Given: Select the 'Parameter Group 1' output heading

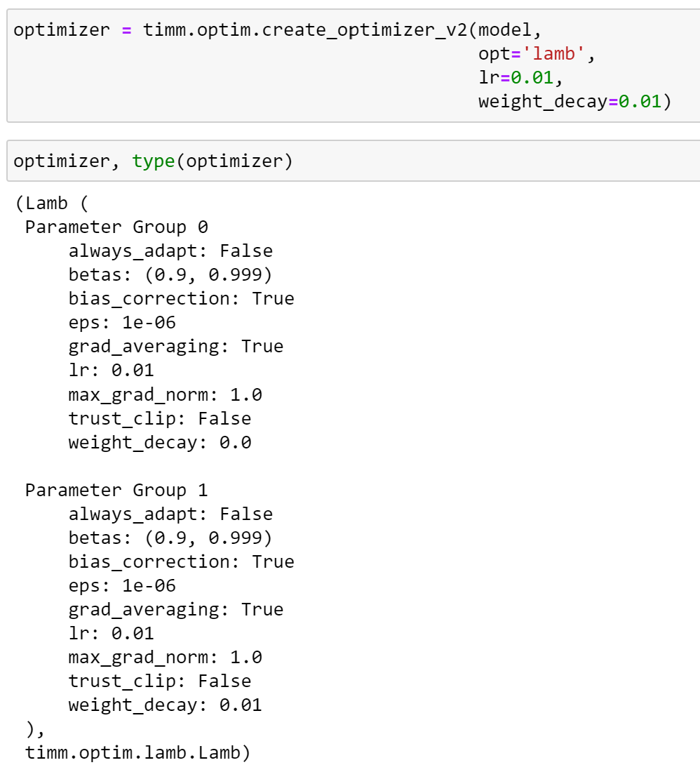Looking at the screenshot, I should 116,490.
